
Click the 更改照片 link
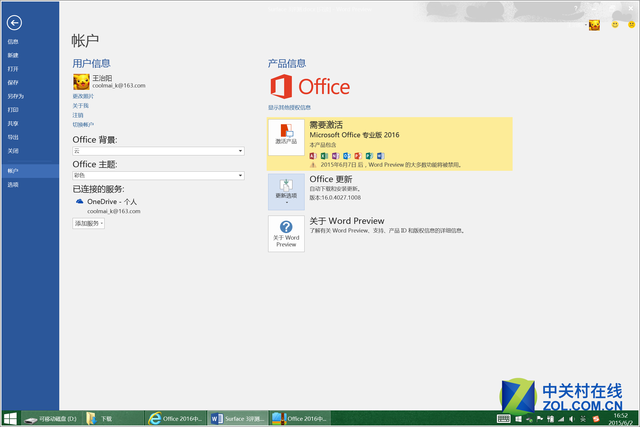click(83, 96)
